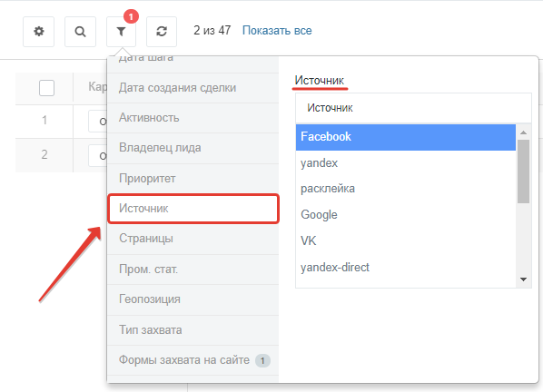
Task: Refresh the list with the reload icon
Action: [x=162, y=32]
